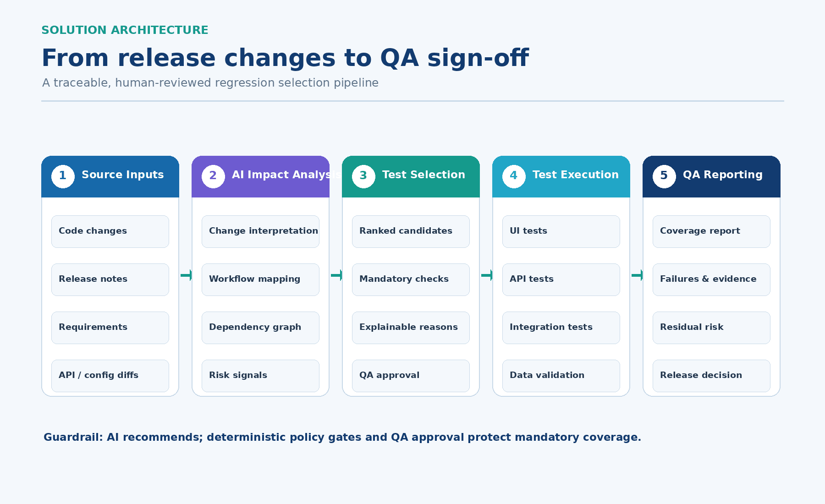
Task: Select the Release decision card
Action: (711, 376)
